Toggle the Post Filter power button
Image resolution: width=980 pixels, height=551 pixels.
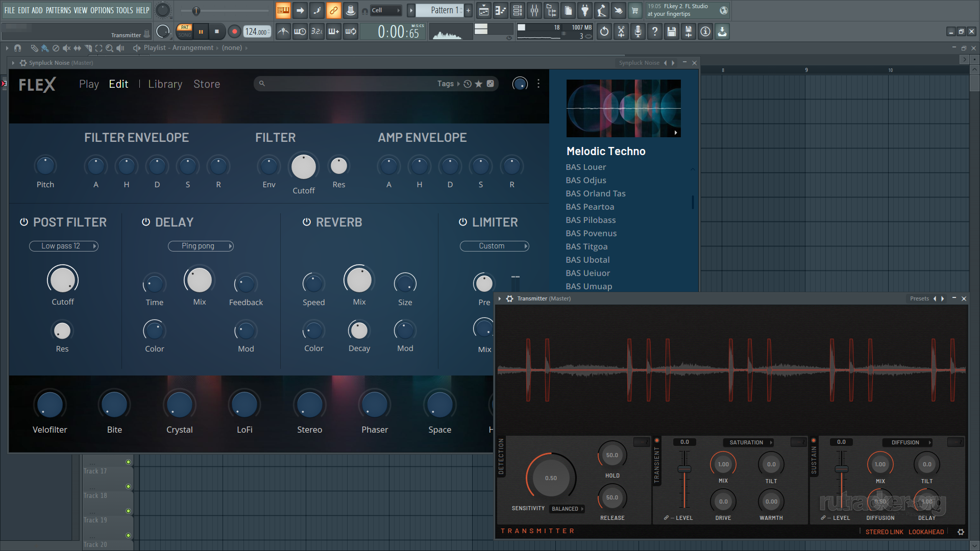[24, 222]
